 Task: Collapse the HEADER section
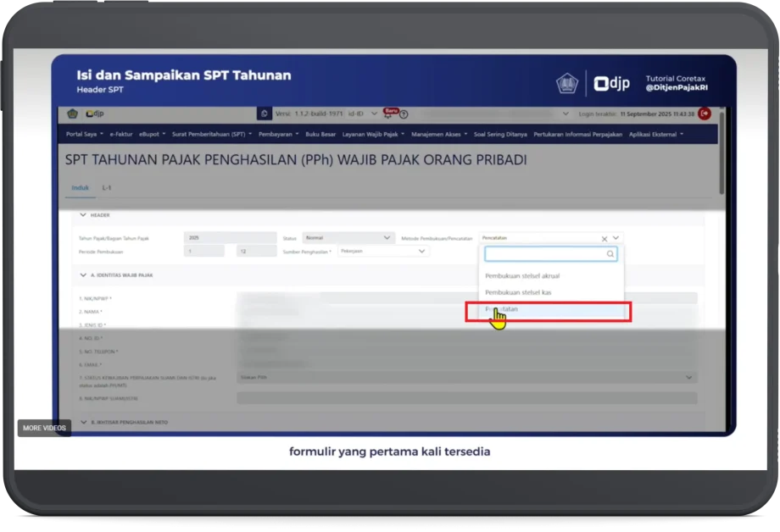(x=83, y=215)
